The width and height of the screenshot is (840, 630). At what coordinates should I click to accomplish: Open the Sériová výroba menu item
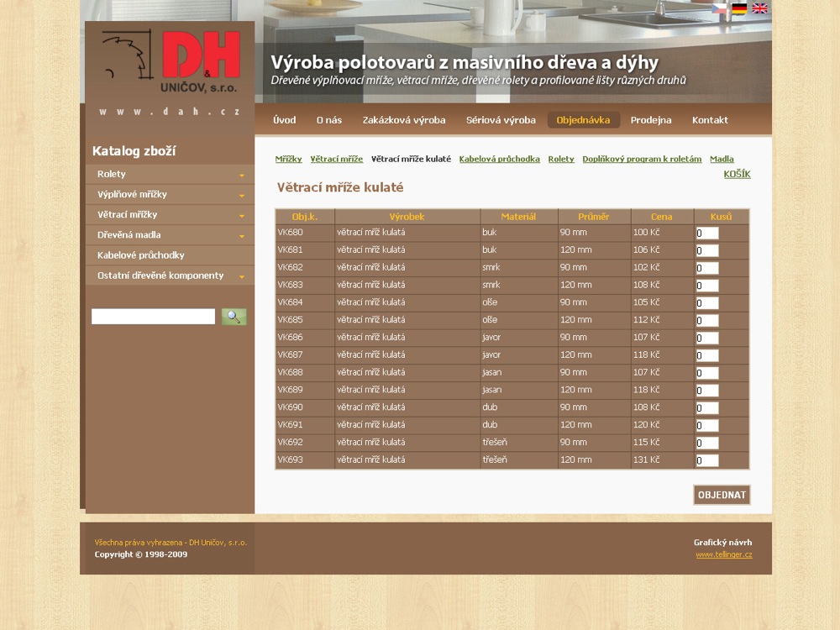pos(501,120)
